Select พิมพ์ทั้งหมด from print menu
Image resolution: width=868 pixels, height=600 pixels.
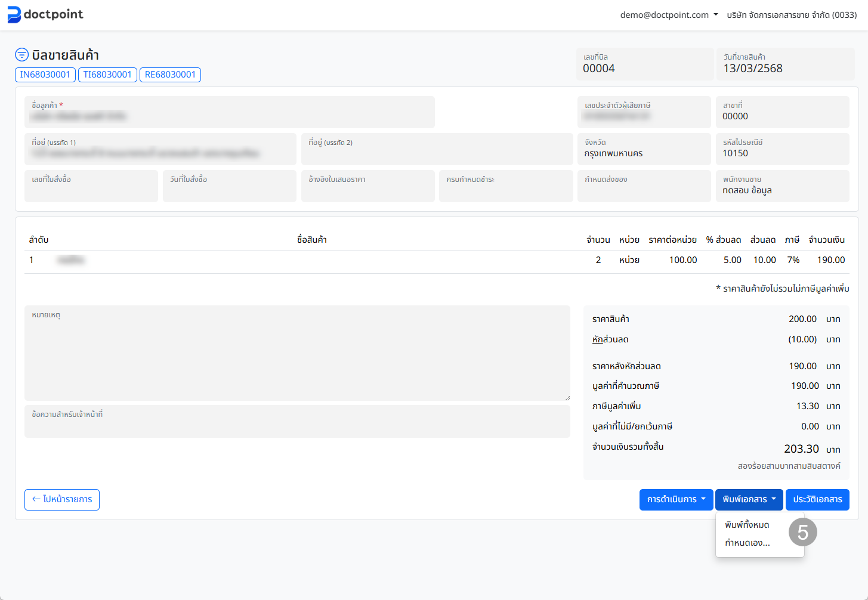point(747,525)
